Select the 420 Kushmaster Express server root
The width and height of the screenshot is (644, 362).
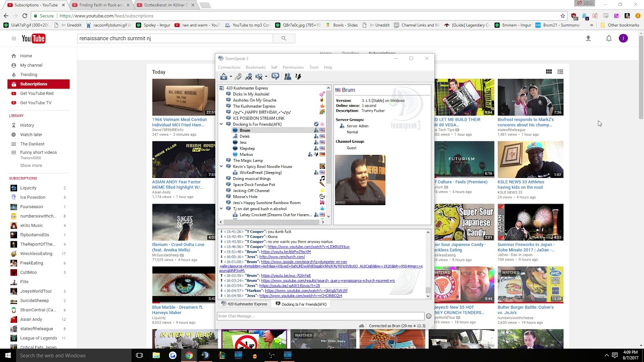point(247,88)
